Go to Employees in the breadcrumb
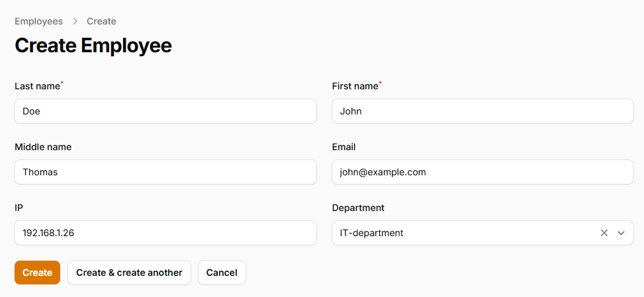644x297 pixels. click(38, 21)
